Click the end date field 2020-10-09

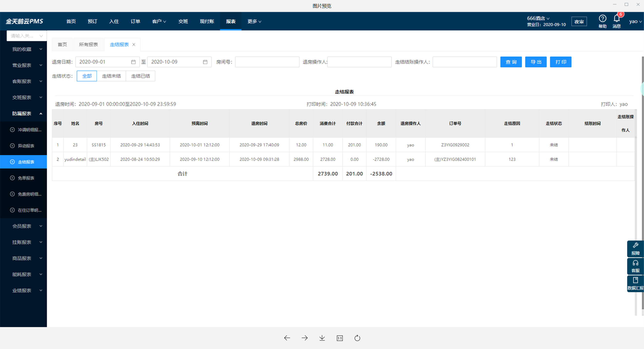coord(179,62)
